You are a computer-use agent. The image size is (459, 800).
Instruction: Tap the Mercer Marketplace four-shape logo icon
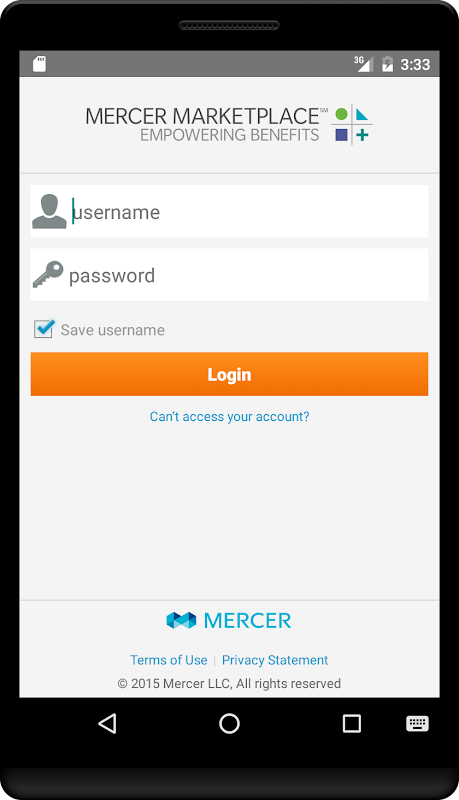pos(352,124)
